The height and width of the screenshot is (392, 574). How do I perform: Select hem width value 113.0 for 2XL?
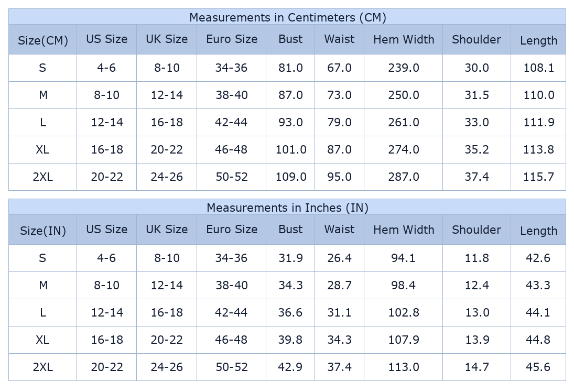pyautogui.click(x=403, y=367)
